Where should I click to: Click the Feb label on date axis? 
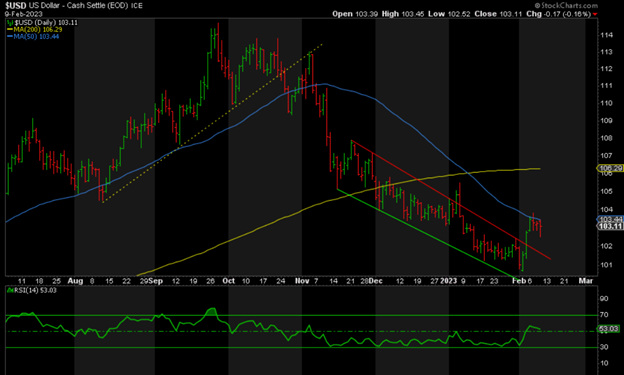point(519,281)
